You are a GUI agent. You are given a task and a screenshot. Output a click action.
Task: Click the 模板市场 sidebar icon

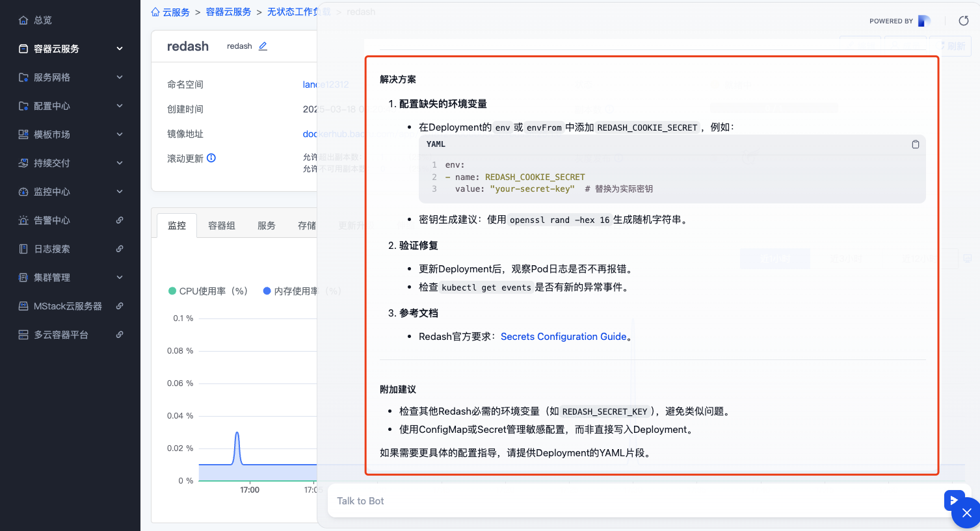point(23,135)
